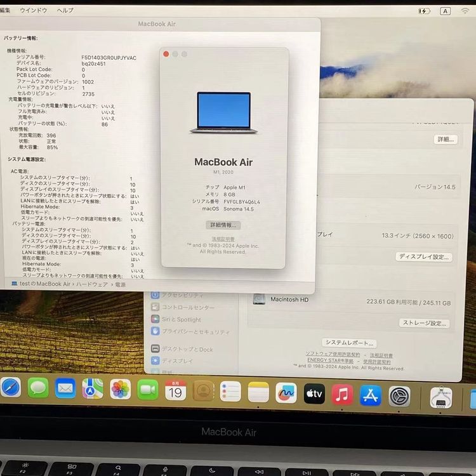Open Calendar showing 19 in Dock
The image size is (476, 476).
tap(175, 390)
